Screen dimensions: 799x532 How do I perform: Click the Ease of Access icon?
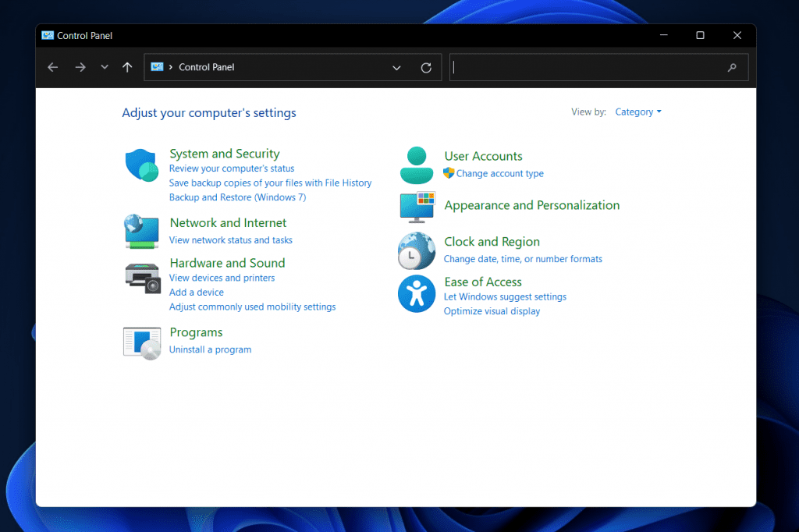(x=416, y=294)
